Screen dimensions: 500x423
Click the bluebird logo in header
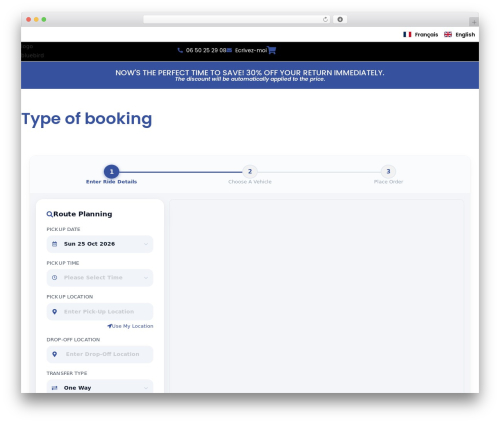click(32, 51)
